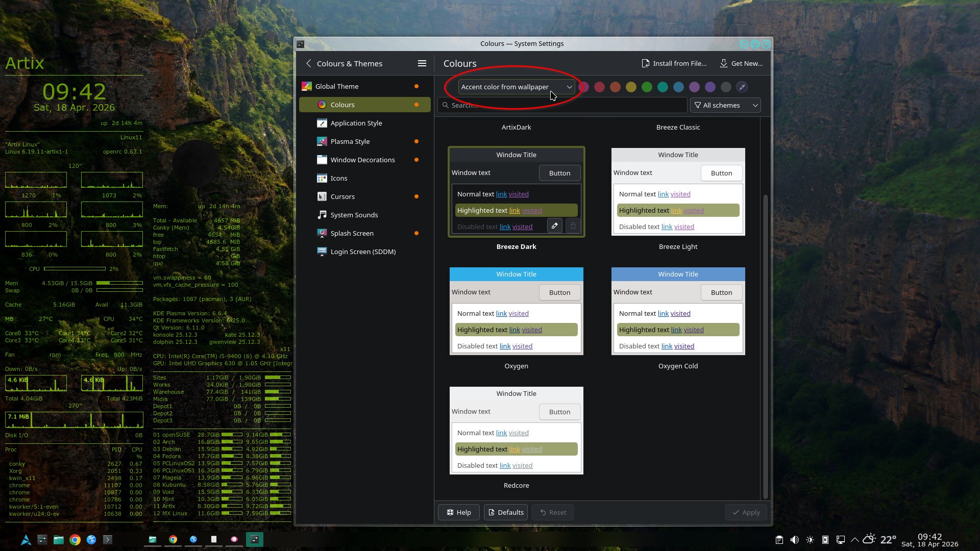Open the hamburger menu beside Colours & Themes
The image size is (980, 551).
[422, 63]
